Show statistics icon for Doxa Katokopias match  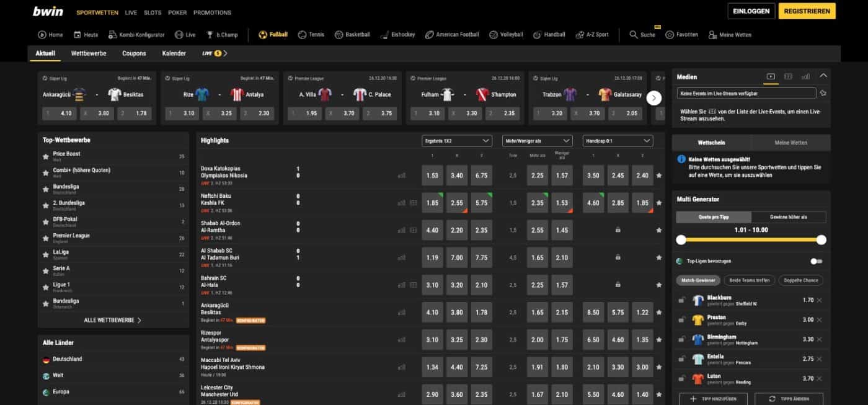402,176
